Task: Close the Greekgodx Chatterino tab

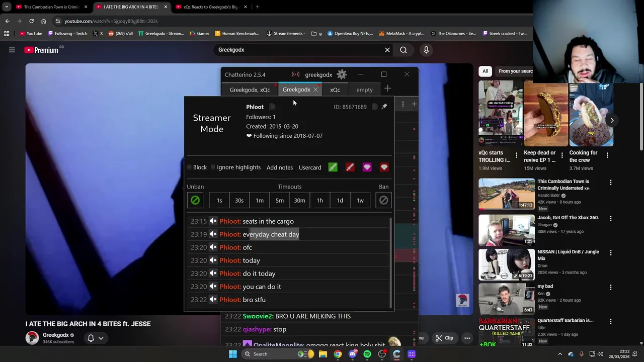Action: pos(315,89)
